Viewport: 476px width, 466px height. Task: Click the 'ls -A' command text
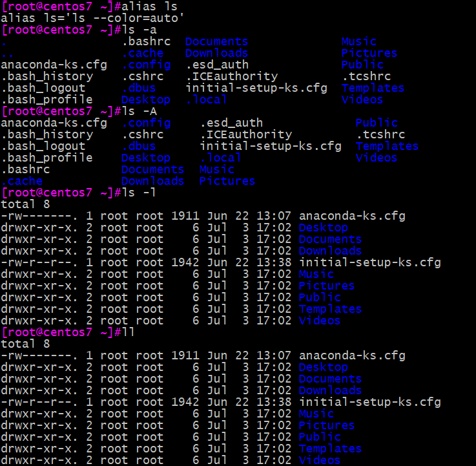tap(140, 111)
